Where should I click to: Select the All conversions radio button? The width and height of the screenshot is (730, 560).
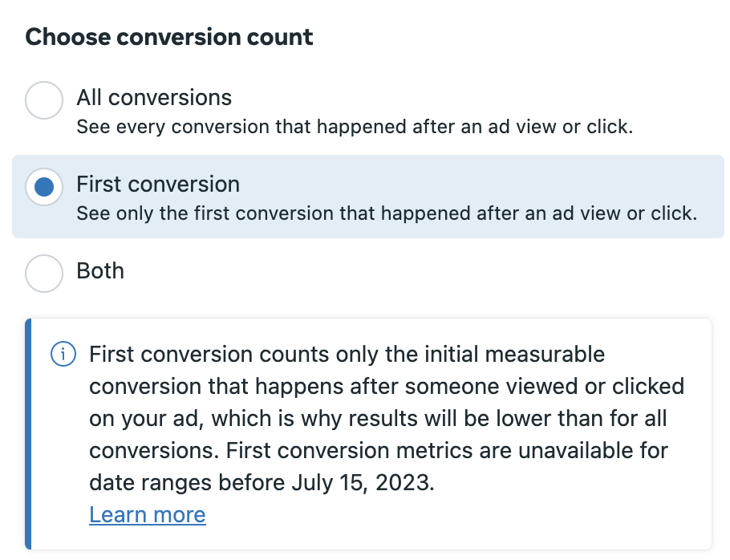44,100
